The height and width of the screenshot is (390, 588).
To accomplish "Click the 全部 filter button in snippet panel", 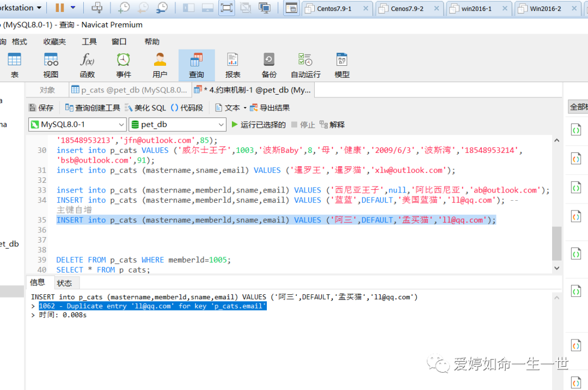I will tap(578, 107).
